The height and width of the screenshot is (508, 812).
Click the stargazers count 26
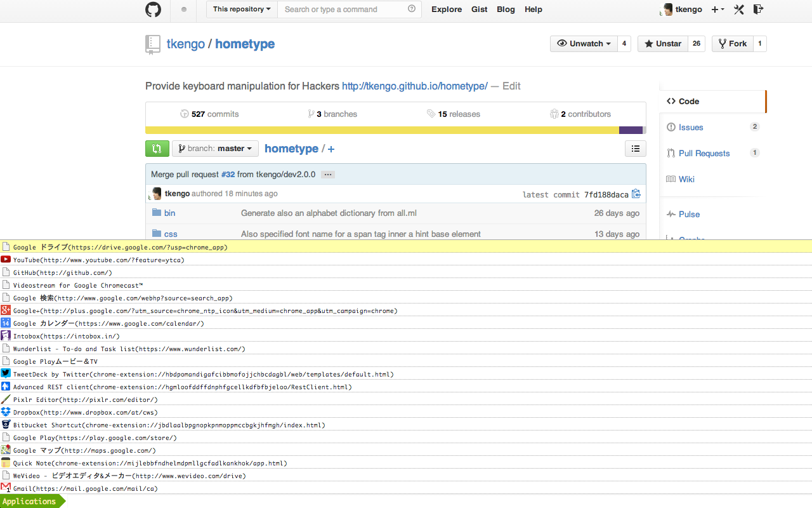pos(697,44)
